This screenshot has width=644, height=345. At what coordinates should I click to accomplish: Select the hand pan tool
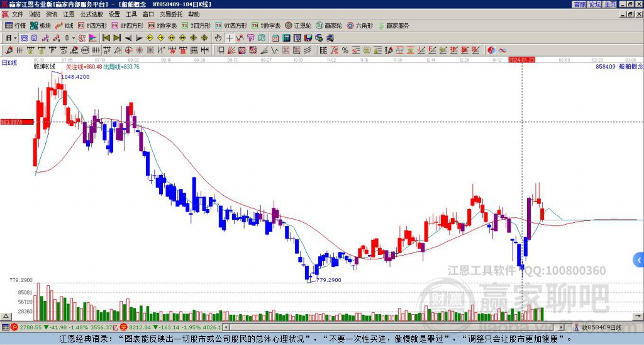(x=218, y=38)
